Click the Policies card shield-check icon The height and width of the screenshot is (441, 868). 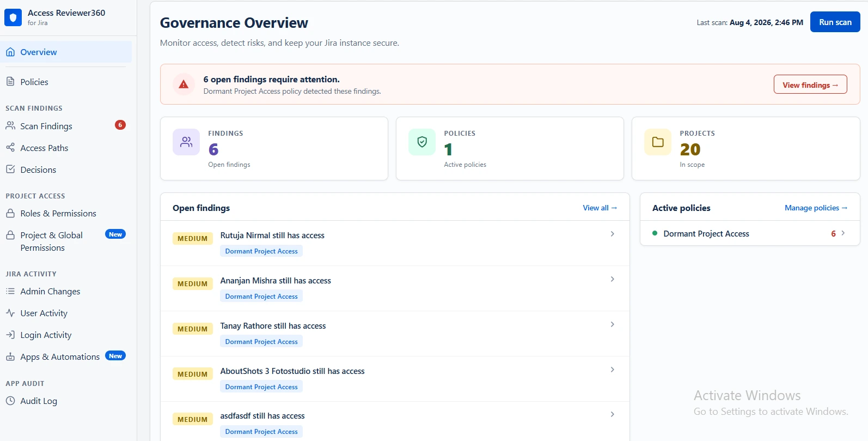tap(422, 142)
